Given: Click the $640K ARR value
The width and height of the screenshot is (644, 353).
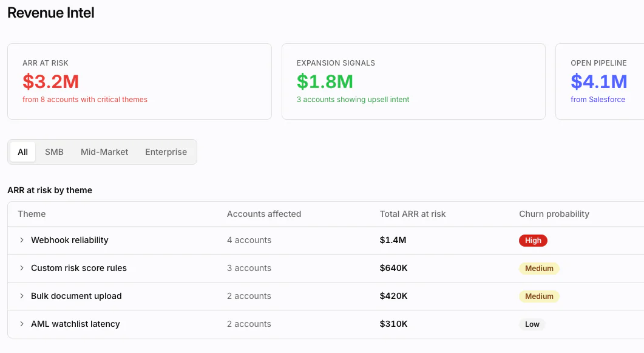Looking at the screenshot, I should tap(393, 268).
